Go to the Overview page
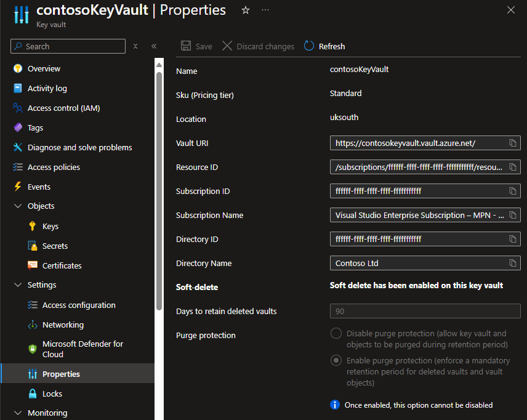Screen dimensions: 527x420 click(x=44, y=68)
